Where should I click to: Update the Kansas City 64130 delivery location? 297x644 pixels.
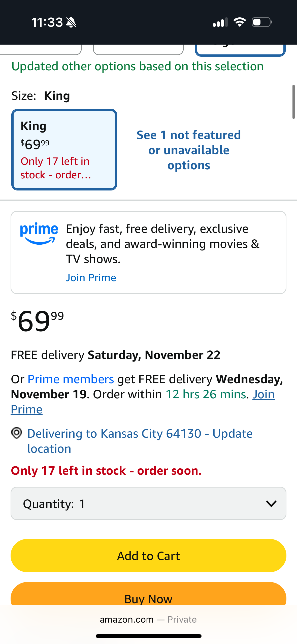coord(140,441)
